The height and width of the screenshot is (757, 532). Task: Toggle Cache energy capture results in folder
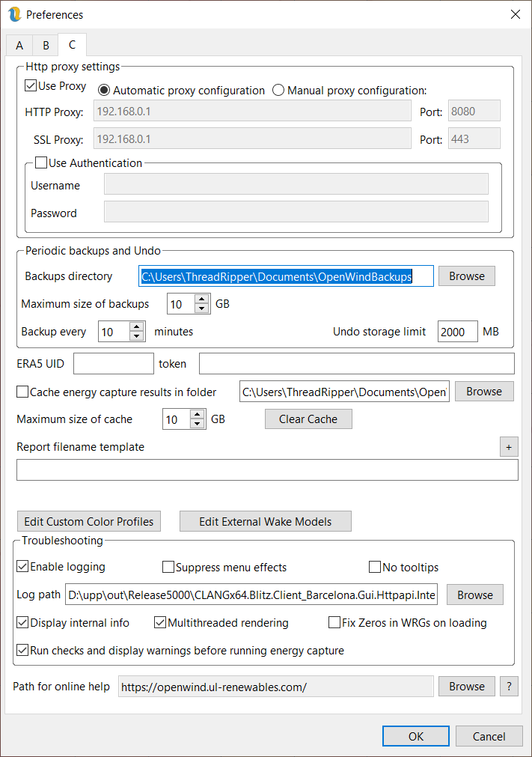[22, 392]
